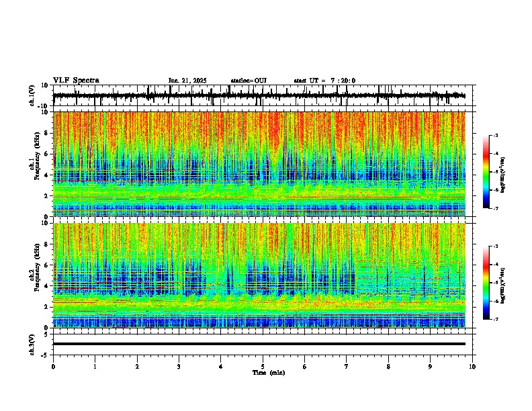Click the ch.3(V) vertical axis label

pyautogui.click(x=32, y=345)
